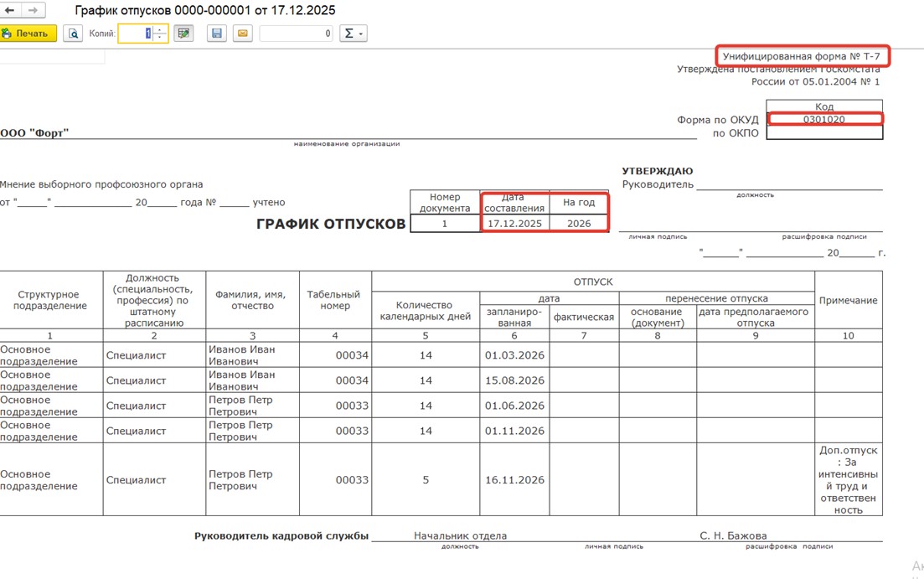Increase the number of copies
924x579 pixels.
tap(160, 29)
